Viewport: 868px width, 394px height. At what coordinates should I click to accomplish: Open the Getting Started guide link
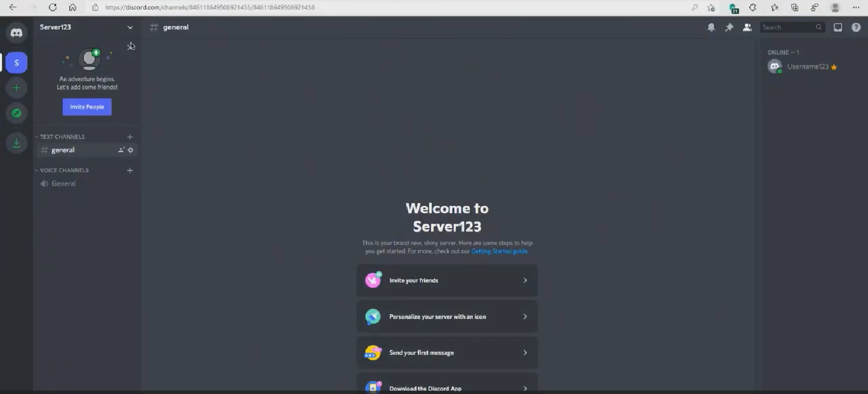499,251
